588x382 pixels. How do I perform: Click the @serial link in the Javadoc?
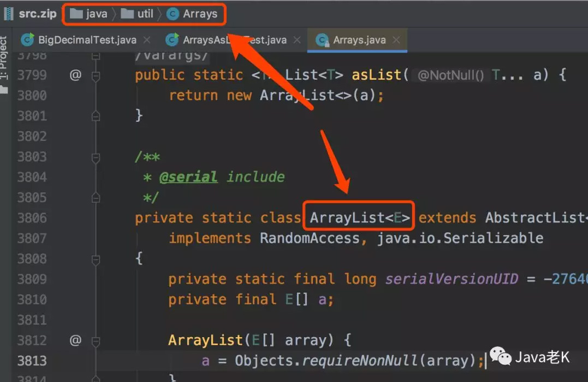[x=188, y=177]
